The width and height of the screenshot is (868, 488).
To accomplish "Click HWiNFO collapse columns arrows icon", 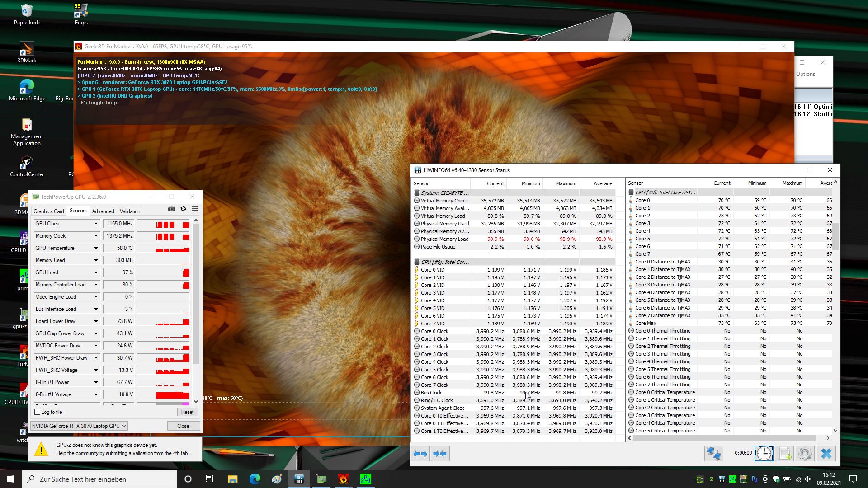I will tap(440, 454).
